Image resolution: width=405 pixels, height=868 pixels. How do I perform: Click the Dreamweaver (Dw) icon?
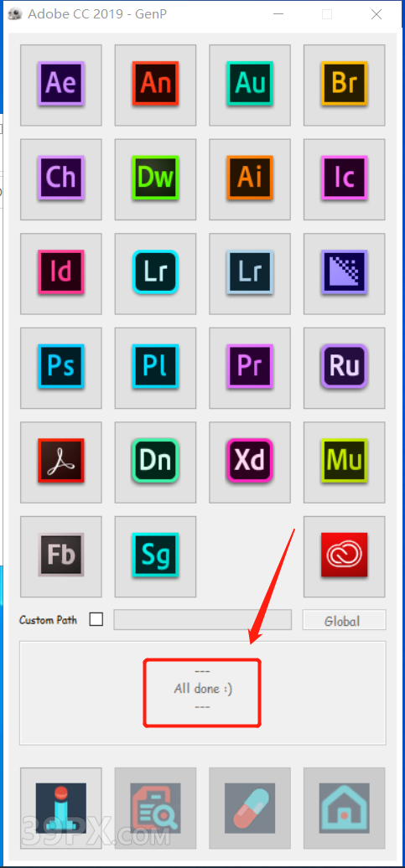[x=156, y=179]
